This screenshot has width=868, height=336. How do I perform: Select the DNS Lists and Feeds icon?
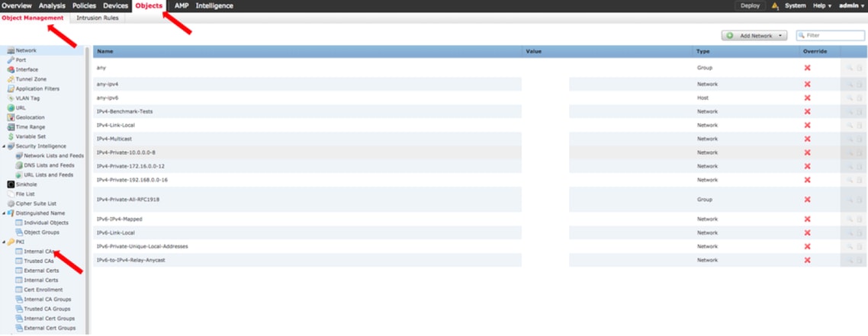tap(19, 165)
